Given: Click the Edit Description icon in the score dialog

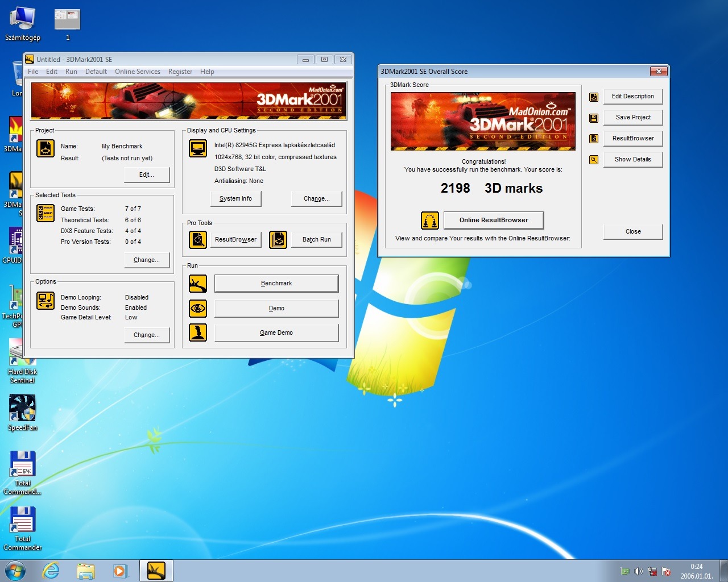Looking at the screenshot, I should (594, 97).
